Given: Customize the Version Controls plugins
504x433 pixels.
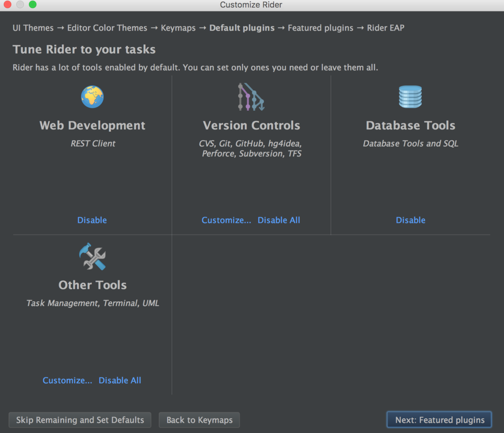Looking at the screenshot, I should pos(226,220).
